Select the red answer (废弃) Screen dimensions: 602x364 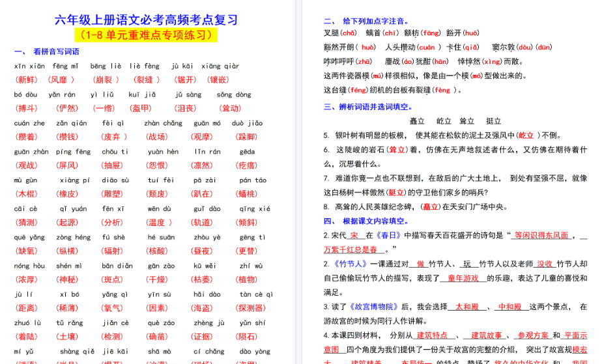tap(113, 137)
